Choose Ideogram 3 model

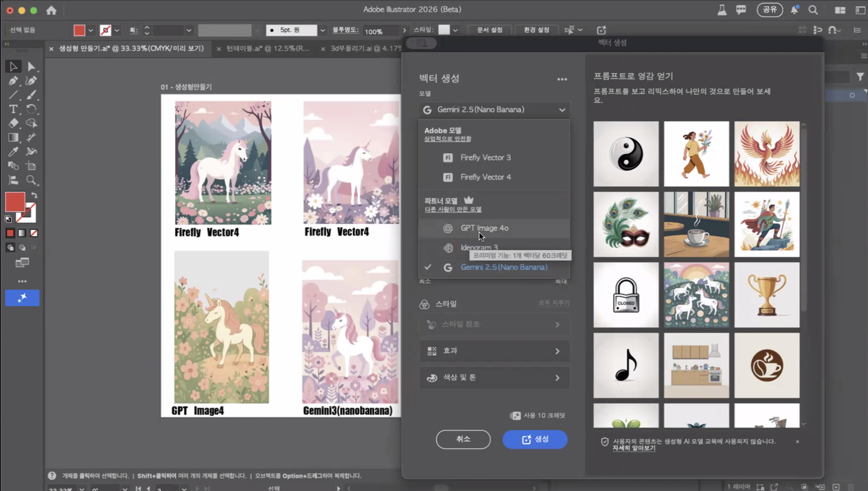point(494,248)
